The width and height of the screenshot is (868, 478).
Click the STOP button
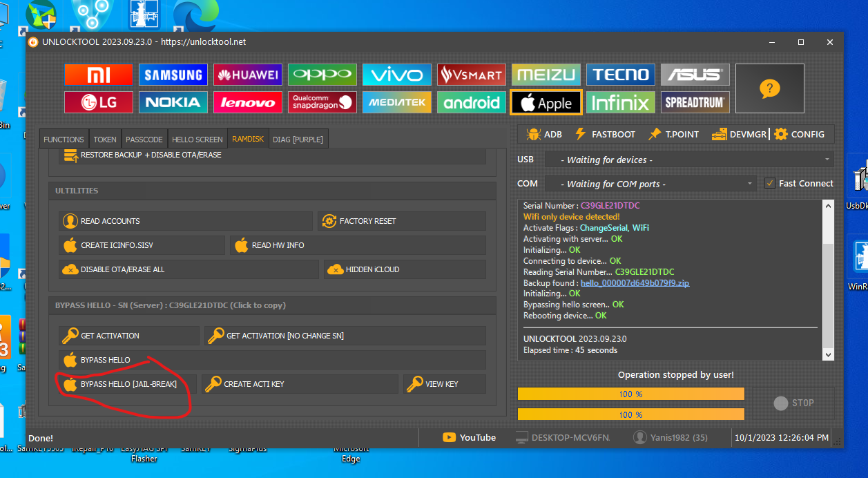coord(793,403)
